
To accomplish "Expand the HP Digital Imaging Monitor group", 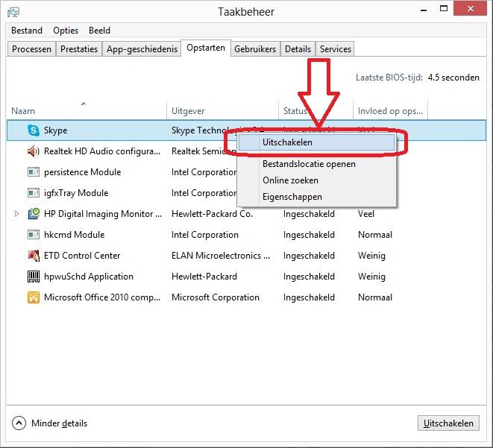I will point(16,214).
